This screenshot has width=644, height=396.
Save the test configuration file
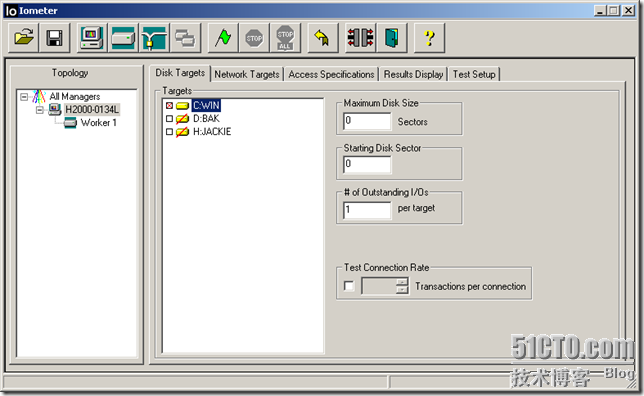tap(54, 38)
